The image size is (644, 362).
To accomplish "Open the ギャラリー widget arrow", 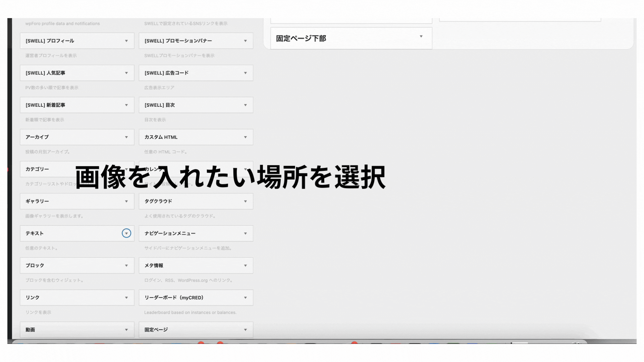I will [126, 201].
